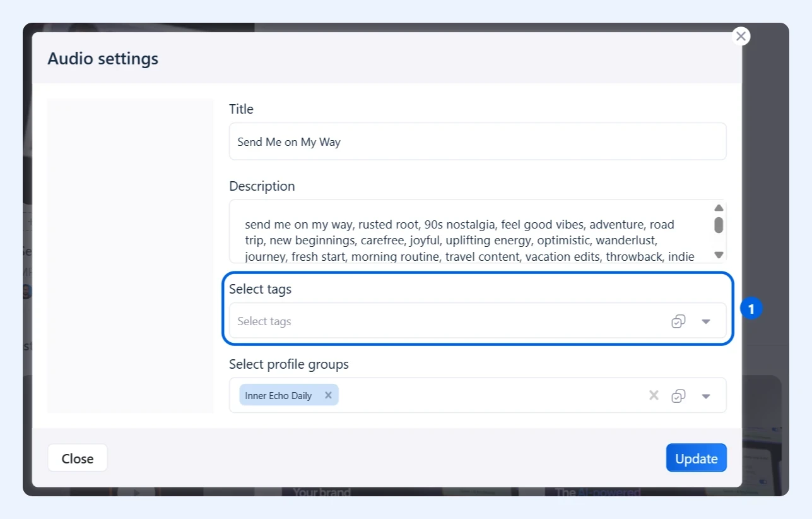This screenshot has width=812, height=519.
Task: Click the blue number 1 annotation badge
Action: pyautogui.click(x=751, y=309)
